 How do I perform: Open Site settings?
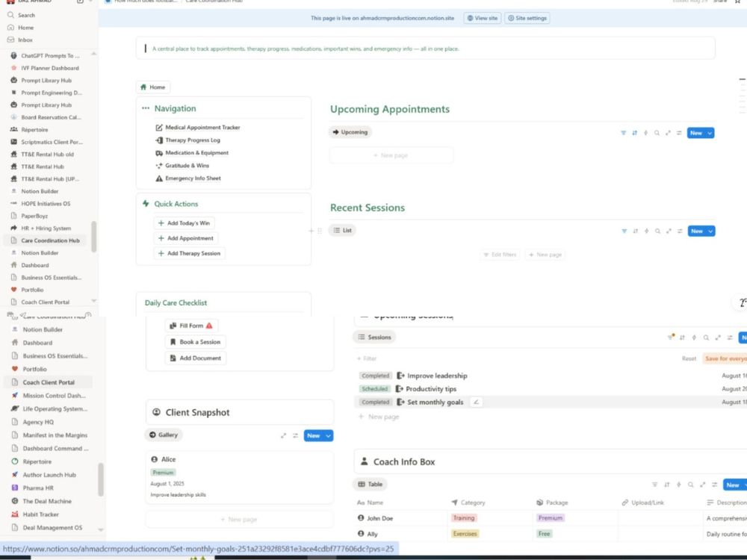point(527,18)
